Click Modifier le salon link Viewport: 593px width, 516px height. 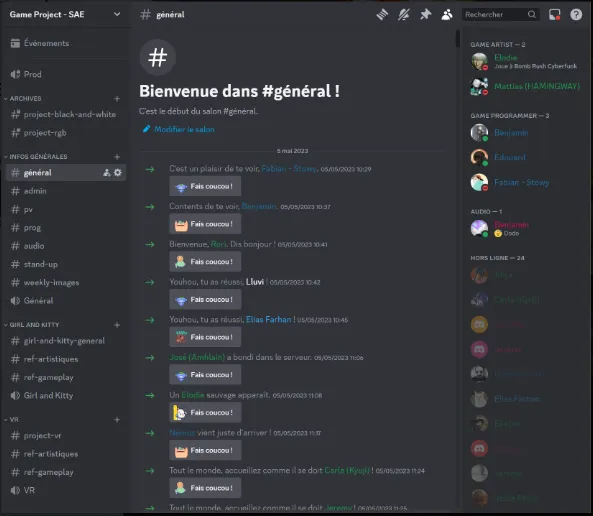point(179,129)
